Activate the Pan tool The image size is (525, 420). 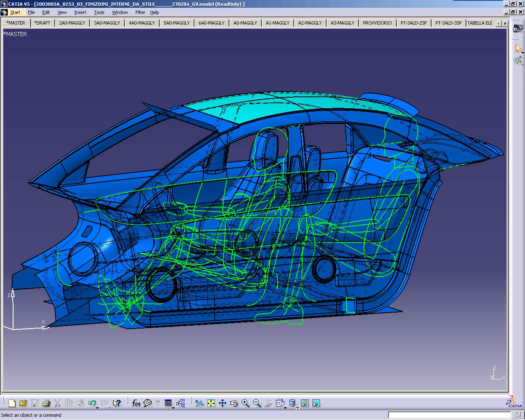(223, 403)
